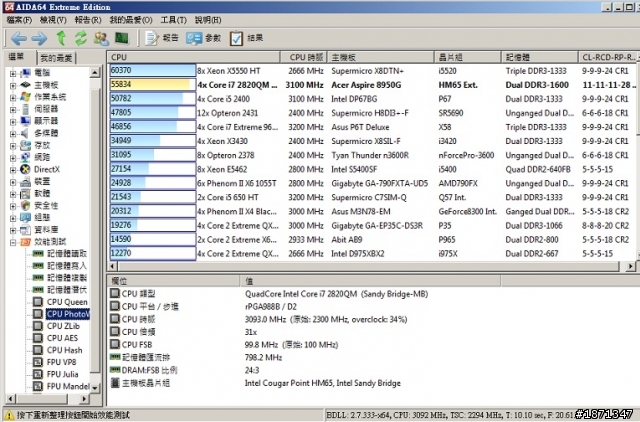The width and height of the screenshot is (640, 422).
Task: Select the FPU Mandel benchmark
Action: 68,386
